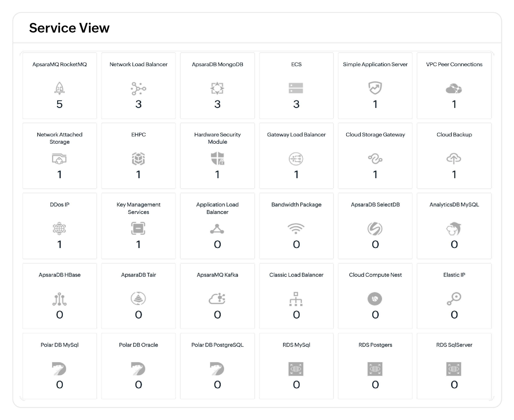This screenshot has width=514, height=420.
Task: Select the ApsaraDB Tair label
Action: (138, 275)
